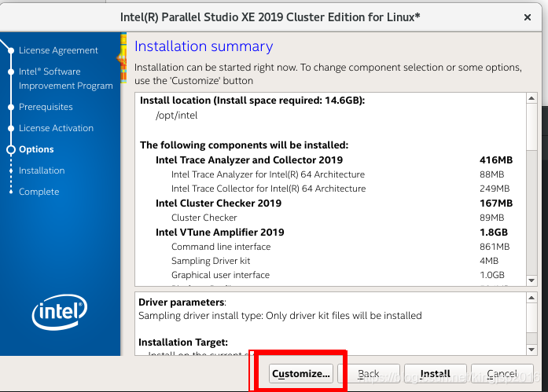
Task: Click the 861MB size value
Action: pos(495,247)
